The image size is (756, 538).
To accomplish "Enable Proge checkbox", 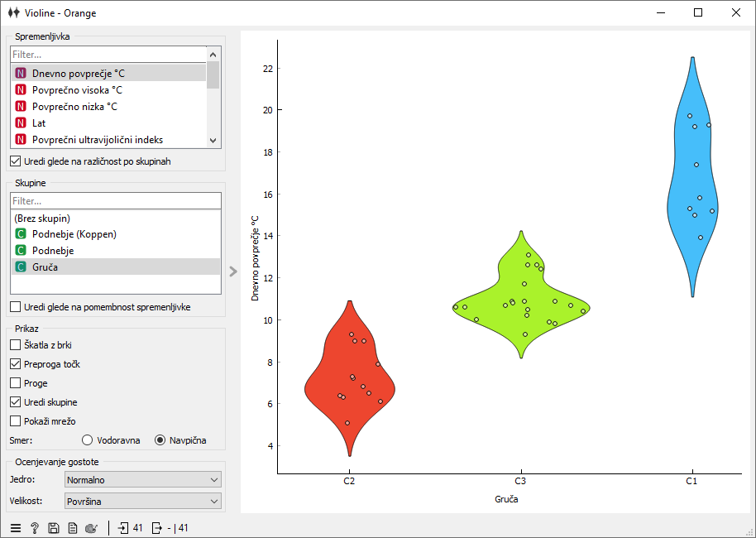I will [29, 383].
